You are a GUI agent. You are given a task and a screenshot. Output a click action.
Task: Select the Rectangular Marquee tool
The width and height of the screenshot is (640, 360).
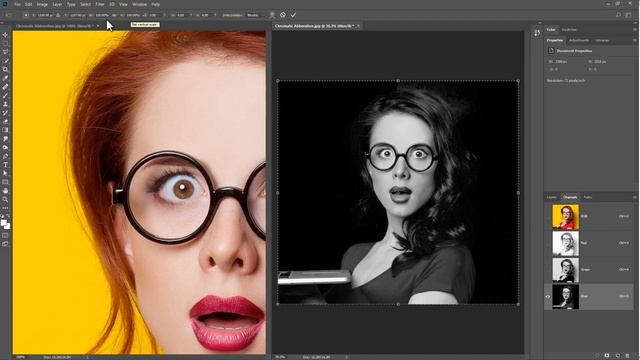5,44
